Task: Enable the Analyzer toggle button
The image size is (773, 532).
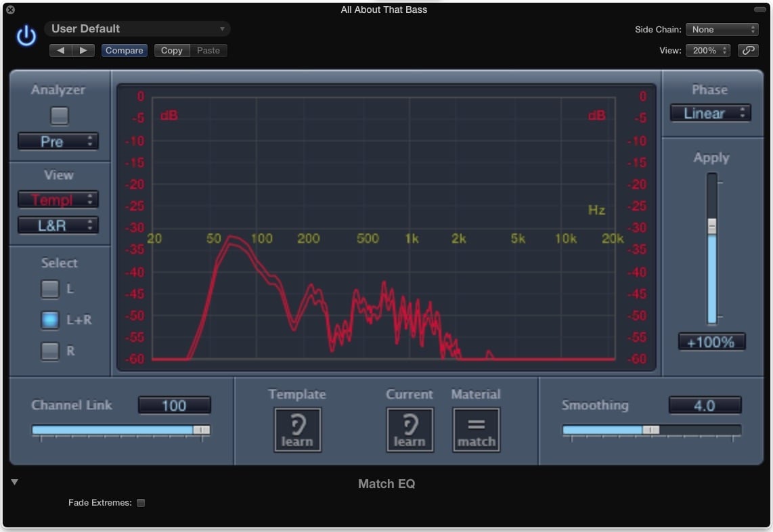Action: (x=60, y=116)
